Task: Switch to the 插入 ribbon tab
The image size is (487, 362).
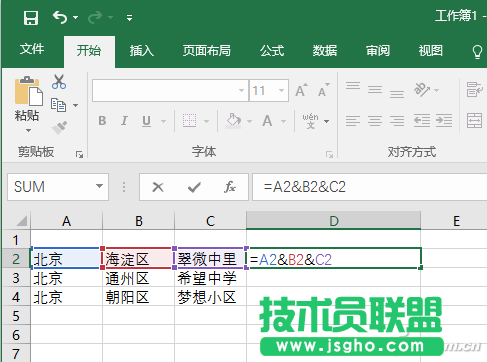Action: pos(142,51)
